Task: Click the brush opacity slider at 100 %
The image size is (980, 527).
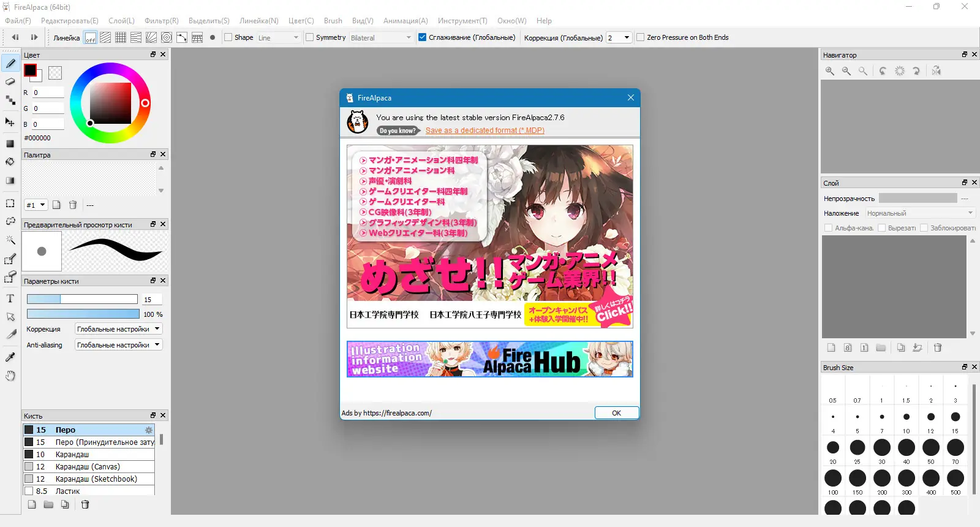Action: 82,314
